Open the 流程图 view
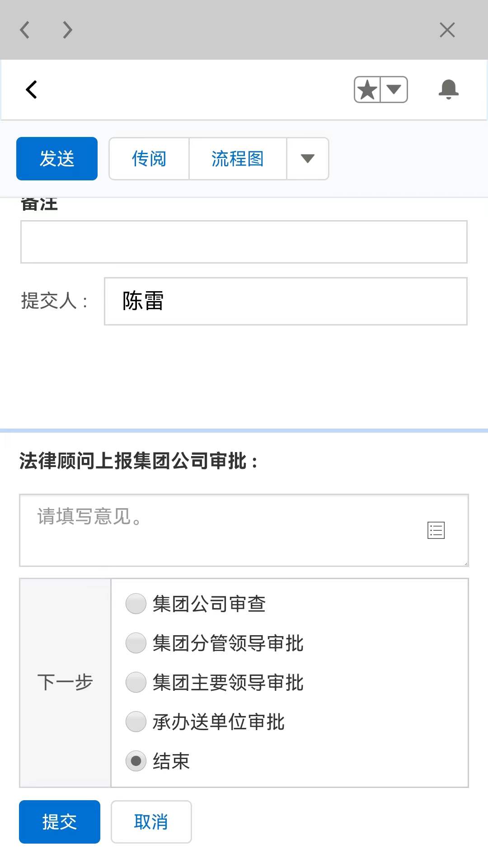488x868 pixels. (x=237, y=159)
